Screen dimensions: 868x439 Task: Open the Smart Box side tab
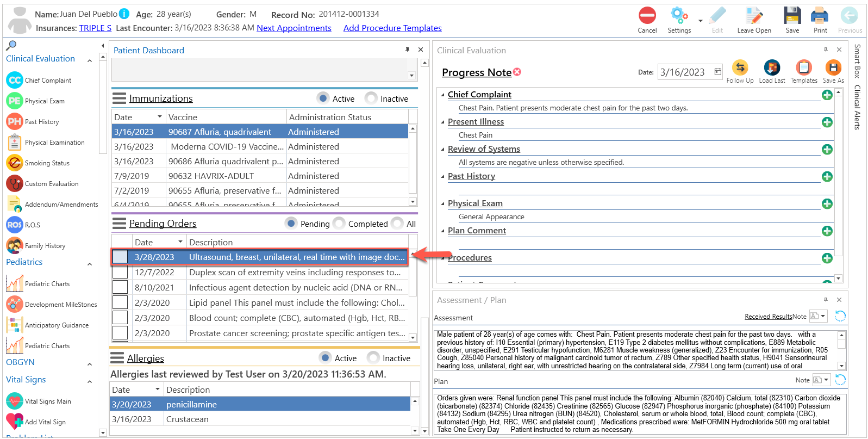click(x=857, y=61)
